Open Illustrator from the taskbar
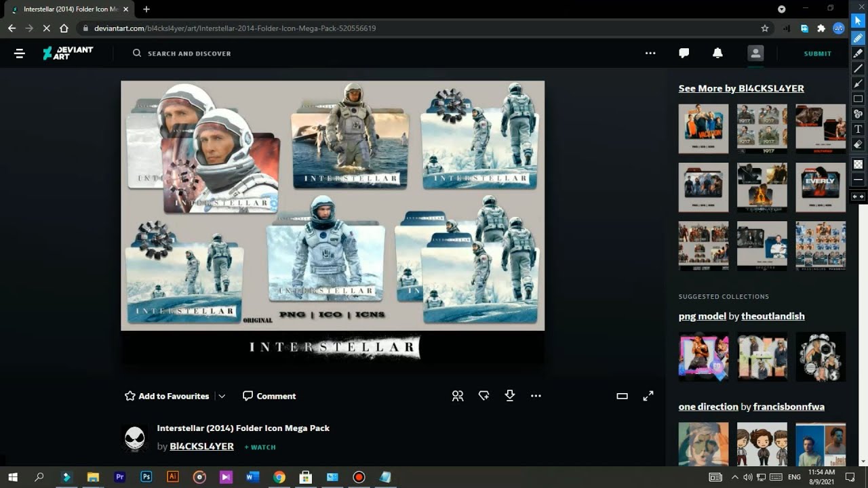This screenshot has height=488, width=868. 173,477
